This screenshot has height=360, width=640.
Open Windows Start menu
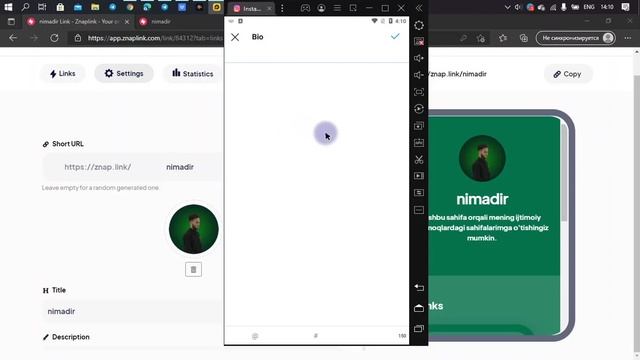(x=8, y=7)
